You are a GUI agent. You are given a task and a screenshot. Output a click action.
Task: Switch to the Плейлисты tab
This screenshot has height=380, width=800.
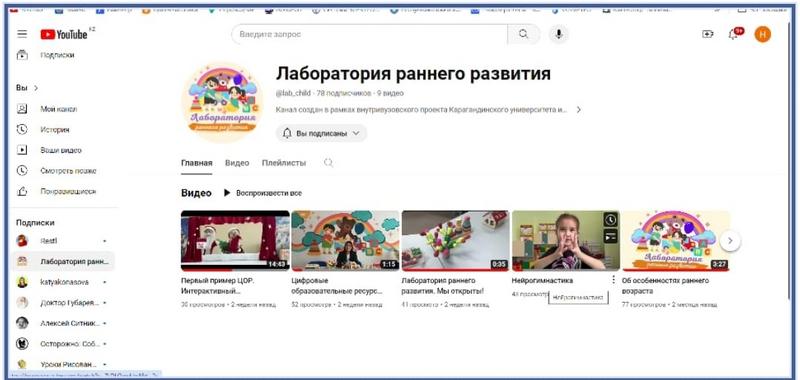click(284, 163)
